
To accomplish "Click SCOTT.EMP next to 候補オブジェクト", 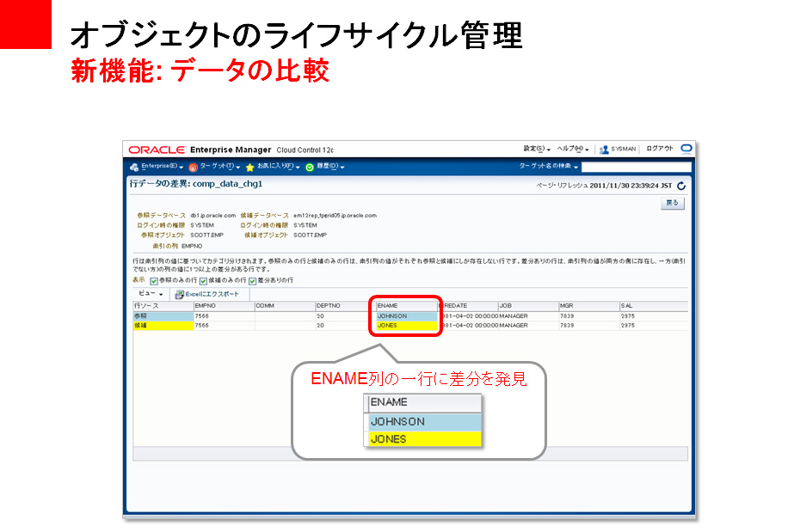I will (x=310, y=235).
